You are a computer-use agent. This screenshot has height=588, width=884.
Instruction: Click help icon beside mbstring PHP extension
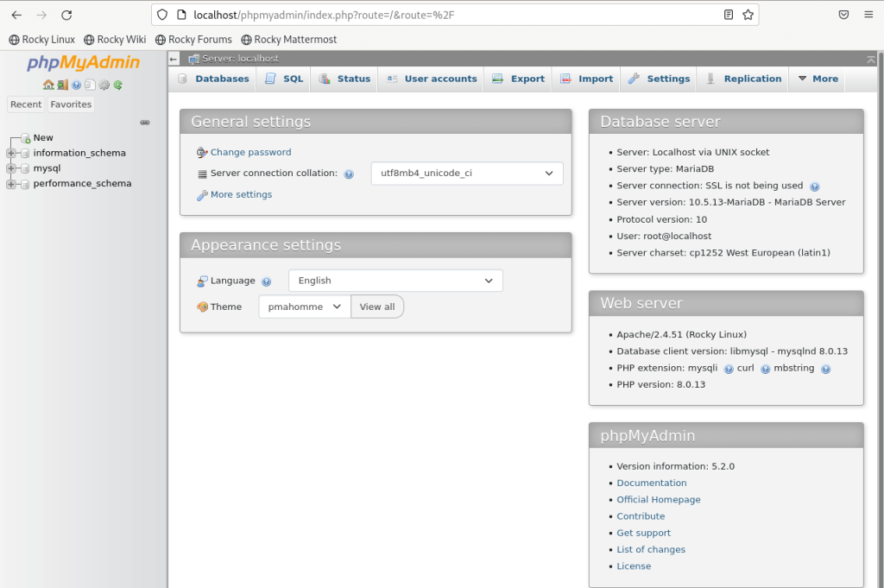coord(825,368)
